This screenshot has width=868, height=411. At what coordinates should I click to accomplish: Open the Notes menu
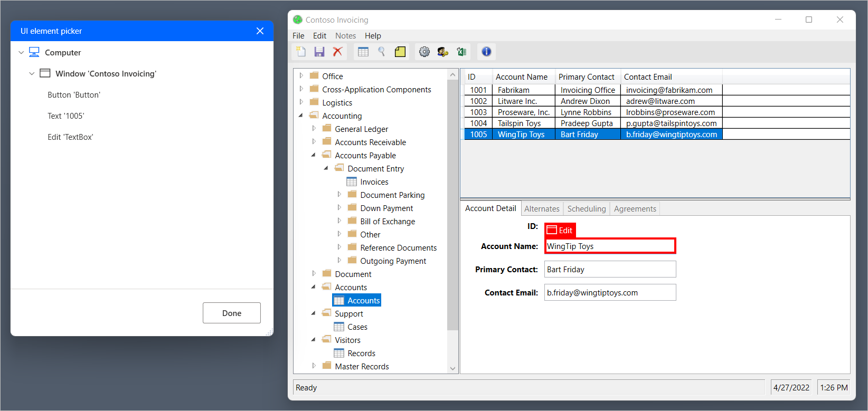click(x=345, y=36)
